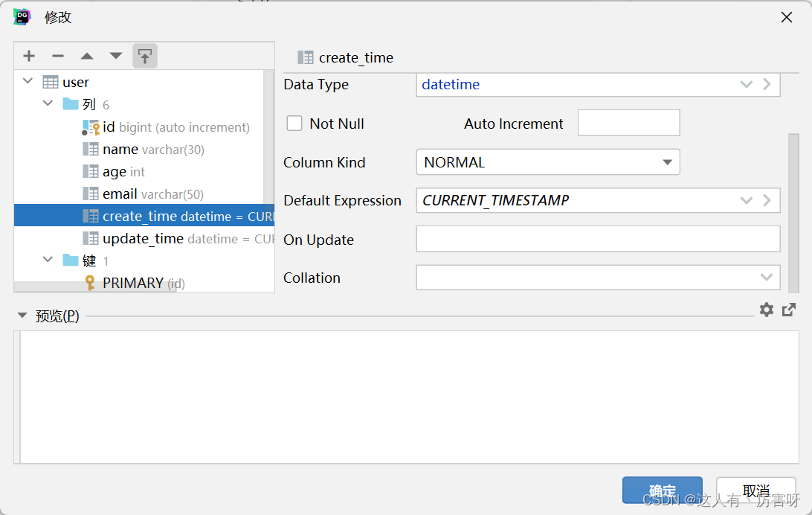Click the keys folder icon labeled 键
812x515 pixels.
click(x=71, y=260)
